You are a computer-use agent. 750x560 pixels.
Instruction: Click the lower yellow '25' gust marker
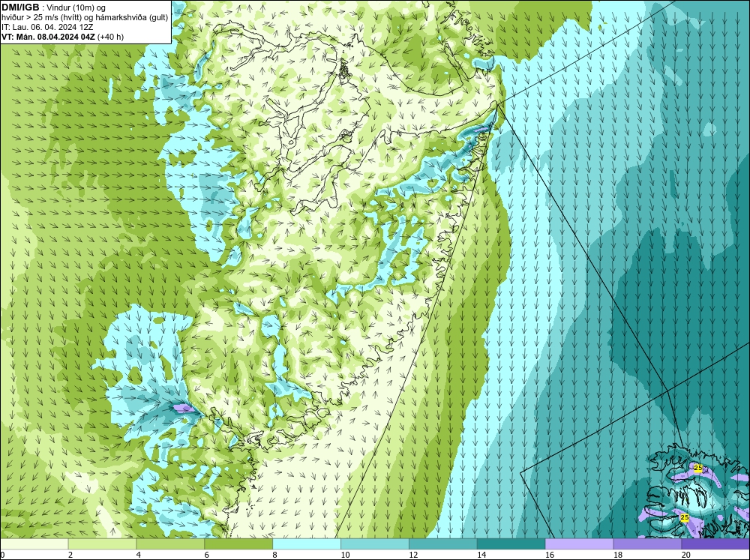685,517
